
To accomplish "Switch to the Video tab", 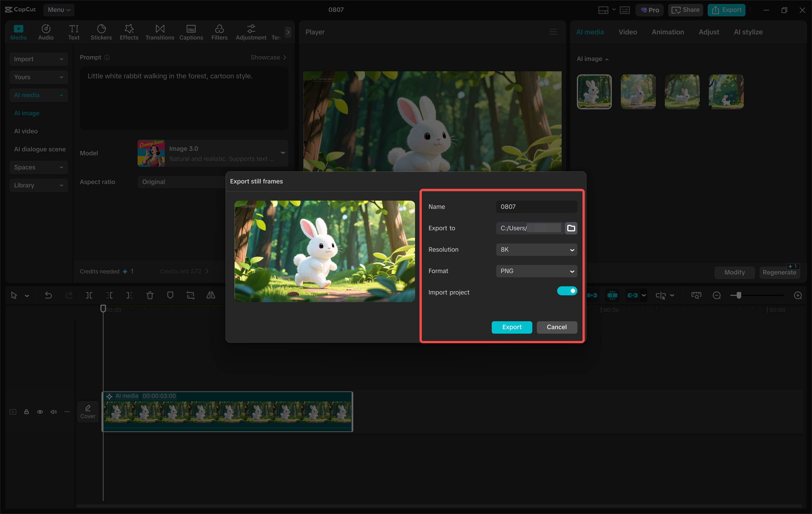I will point(628,32).
